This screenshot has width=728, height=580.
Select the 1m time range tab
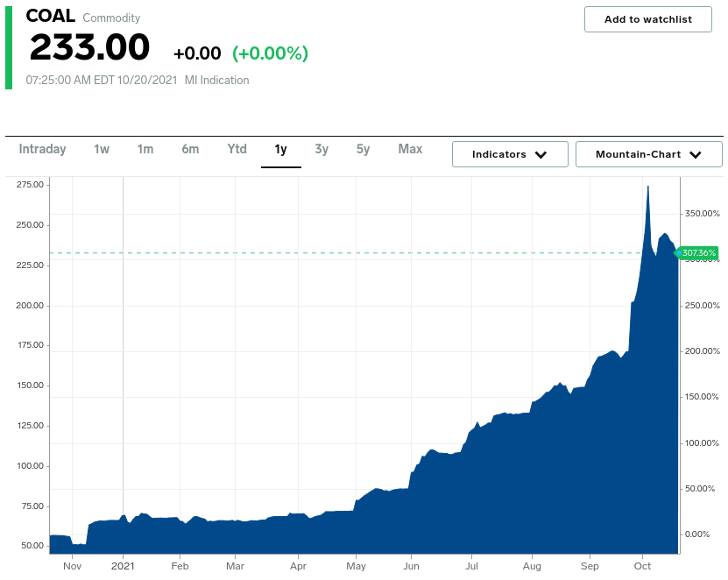click(x=145, y=149)
